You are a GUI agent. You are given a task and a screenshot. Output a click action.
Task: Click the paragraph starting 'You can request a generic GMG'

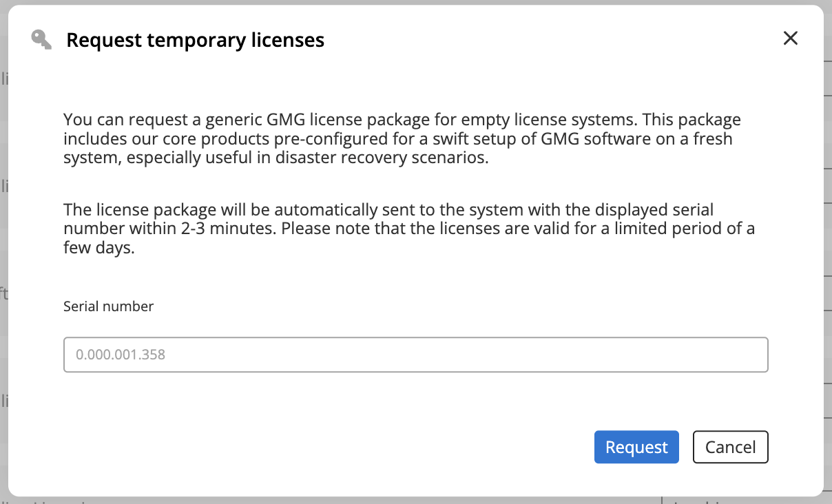402,138
